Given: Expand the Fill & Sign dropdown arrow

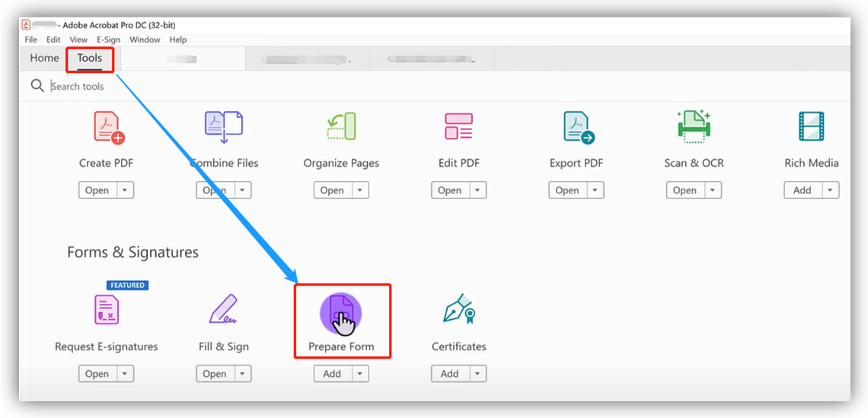Looking at the screenshot, I should (242, 374).
